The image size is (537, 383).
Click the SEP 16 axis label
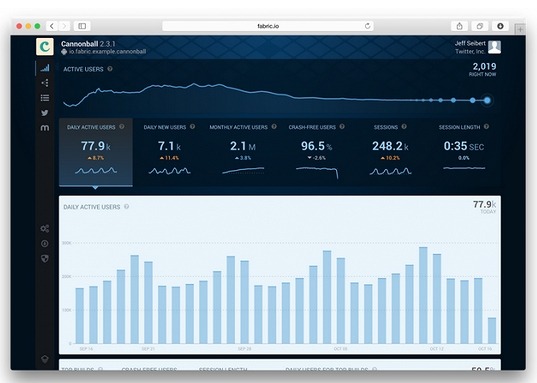click(86, 349)
